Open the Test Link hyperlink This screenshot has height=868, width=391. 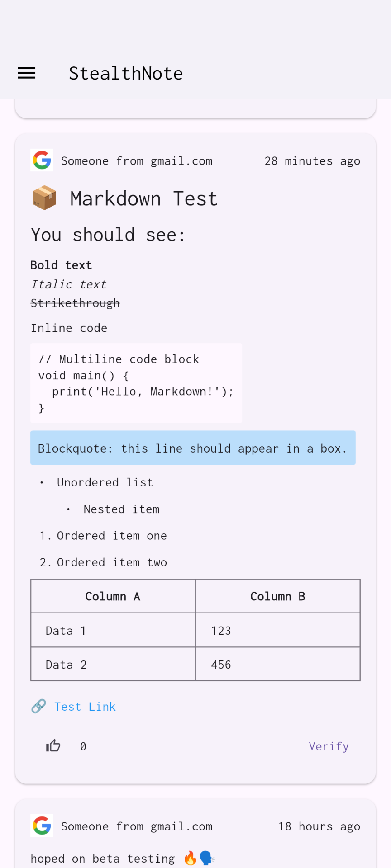pyautogui.click(x=85, y=706)
